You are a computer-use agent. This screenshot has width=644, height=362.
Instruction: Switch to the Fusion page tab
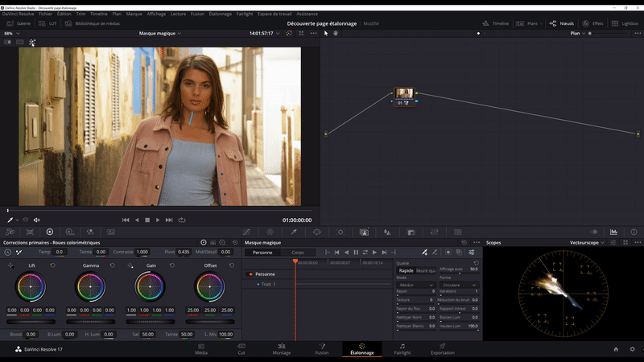(321, 349)
